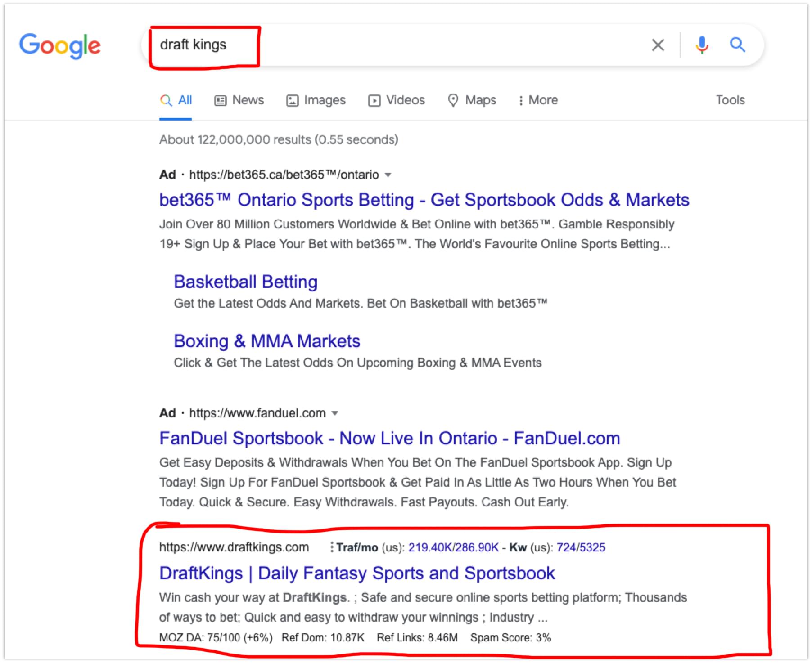Click the Ref Links: 8.46M metric
812x663 pixels.
pyautogui.click(x=417, y=638)
